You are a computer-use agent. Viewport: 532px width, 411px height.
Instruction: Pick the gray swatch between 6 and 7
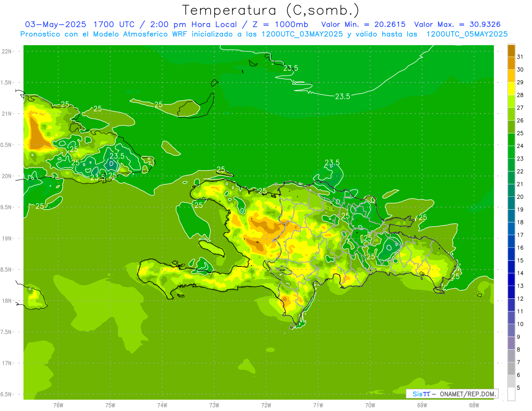pos(511,369)
